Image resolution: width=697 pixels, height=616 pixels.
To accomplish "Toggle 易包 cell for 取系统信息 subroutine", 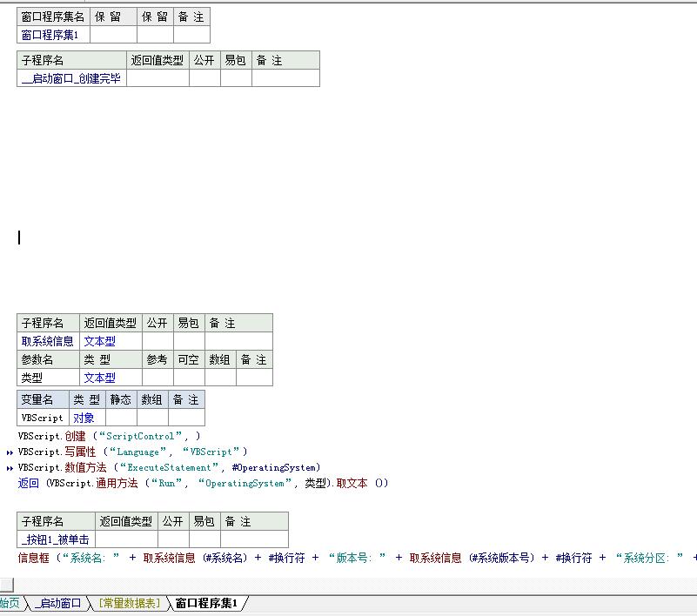I will click(x=189, y=341).
